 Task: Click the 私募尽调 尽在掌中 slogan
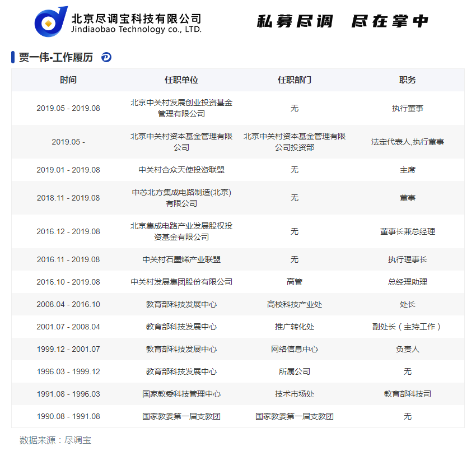click(x=343, y=21)
